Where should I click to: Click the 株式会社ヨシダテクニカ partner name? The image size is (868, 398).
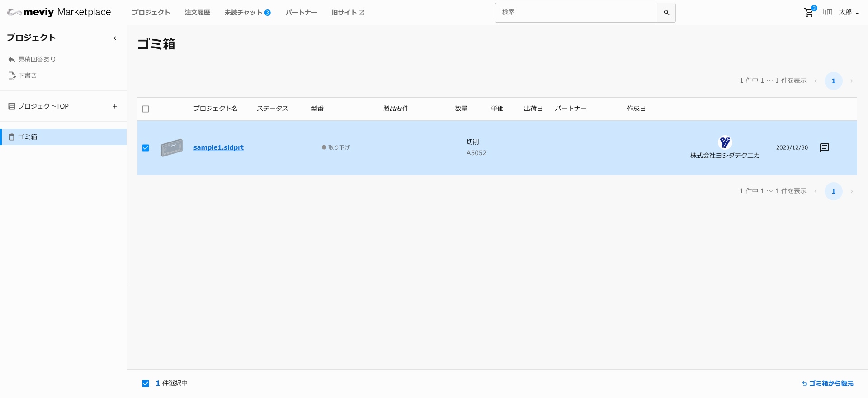coord(725,156)
